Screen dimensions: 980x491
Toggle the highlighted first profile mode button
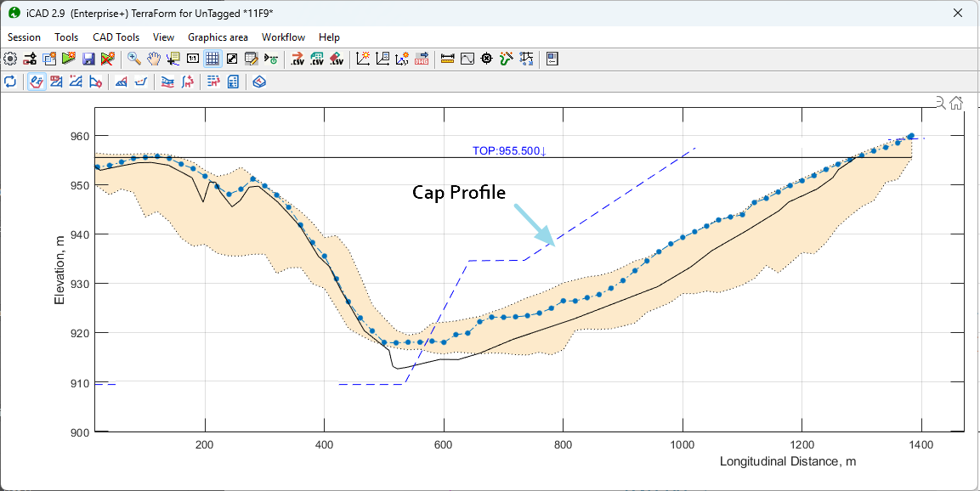click(37, 82)
